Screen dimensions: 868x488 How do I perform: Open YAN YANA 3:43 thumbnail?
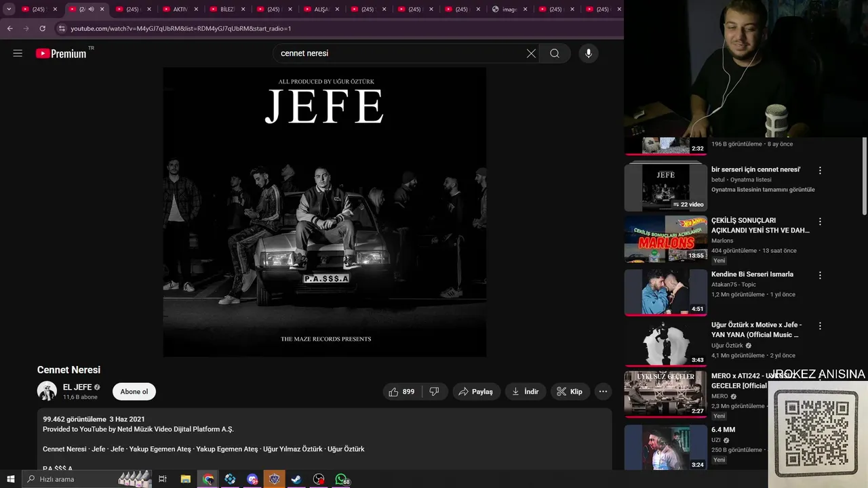pos(665,343)
